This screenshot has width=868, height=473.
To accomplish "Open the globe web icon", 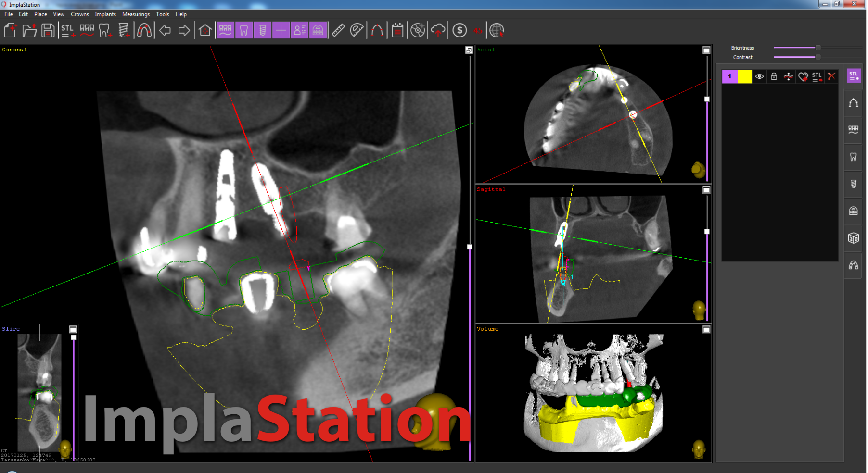I will [497, 31].
